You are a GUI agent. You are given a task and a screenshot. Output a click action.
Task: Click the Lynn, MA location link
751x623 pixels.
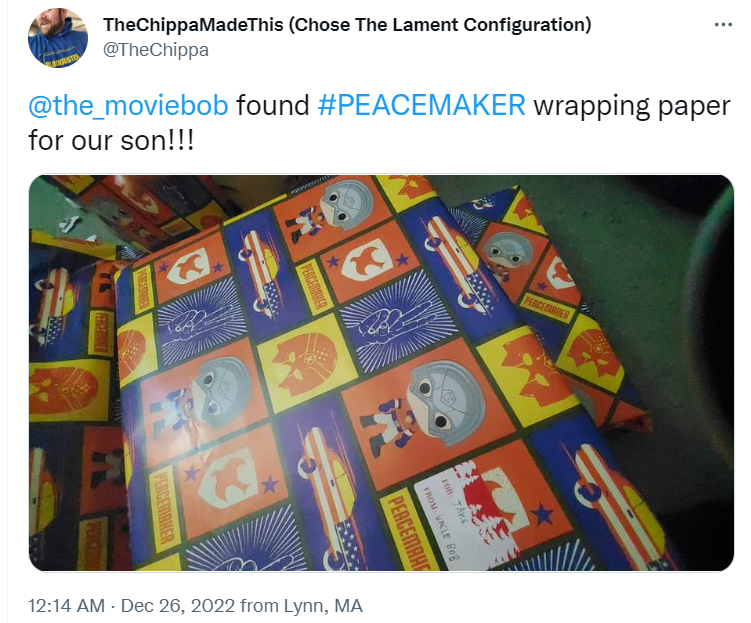pyautogui.click(x=323, y=606)
